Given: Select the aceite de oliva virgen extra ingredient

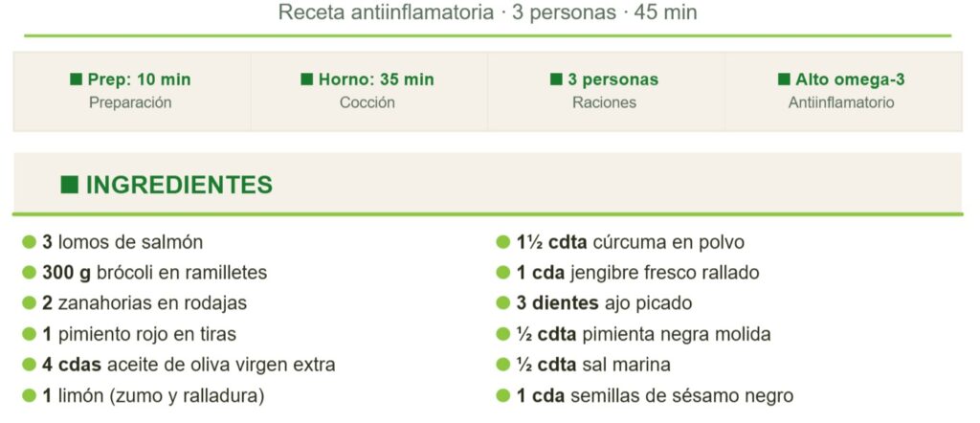Looking at the screenshot, I should tap(189, 365).
